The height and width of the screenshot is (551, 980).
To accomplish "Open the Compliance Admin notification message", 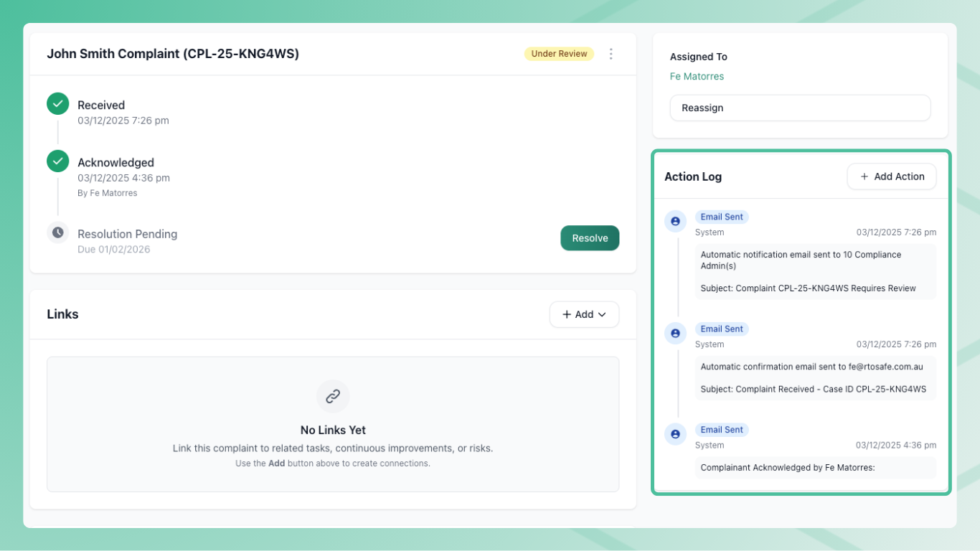I will (x=815, y=271).
